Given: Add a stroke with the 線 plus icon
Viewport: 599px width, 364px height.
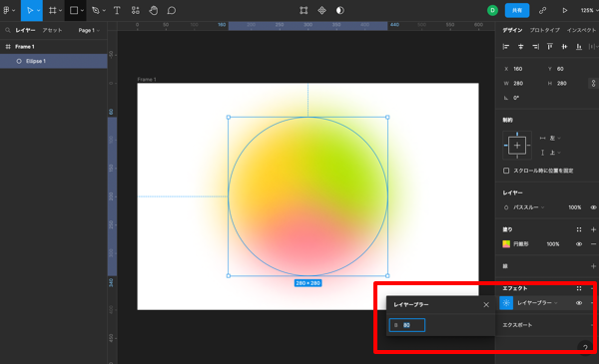Looking at the screenshot, I should pos(593,266).
